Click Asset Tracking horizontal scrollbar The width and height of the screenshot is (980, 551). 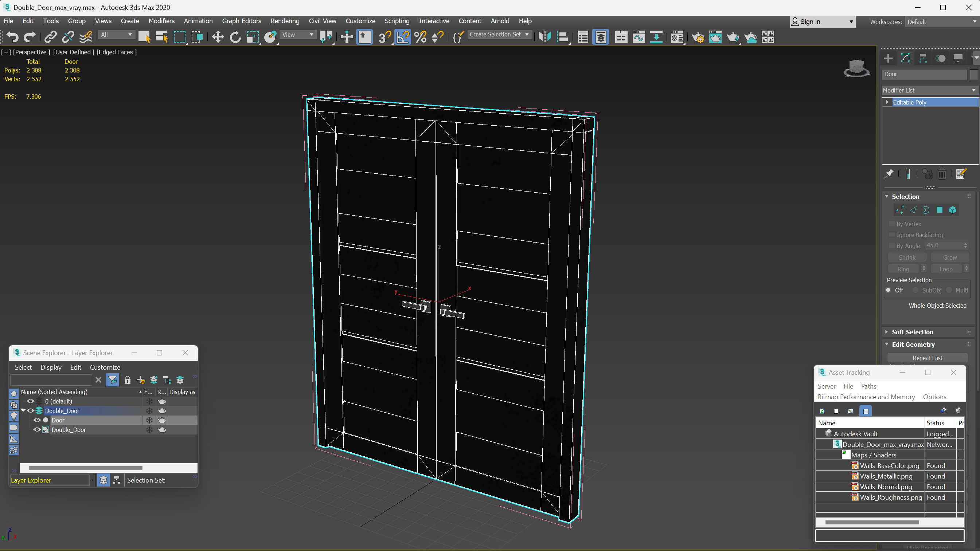click(871, 522)
